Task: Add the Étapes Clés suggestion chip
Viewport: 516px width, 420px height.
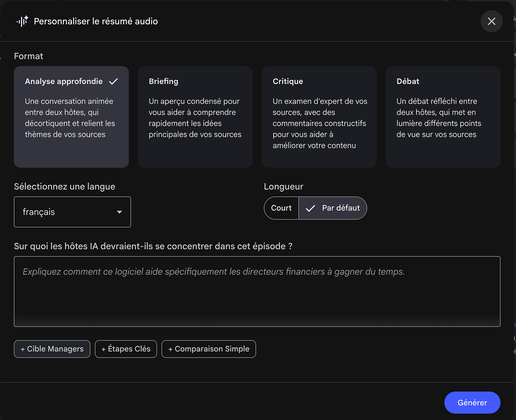Action: pyautogui.click(x=126, y=349)
